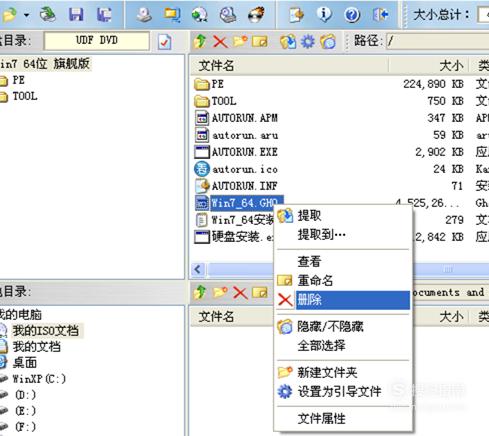Click the file list scrollbar left arrow
This screenshot has width=489, height=436.
[x=198, y=269]
